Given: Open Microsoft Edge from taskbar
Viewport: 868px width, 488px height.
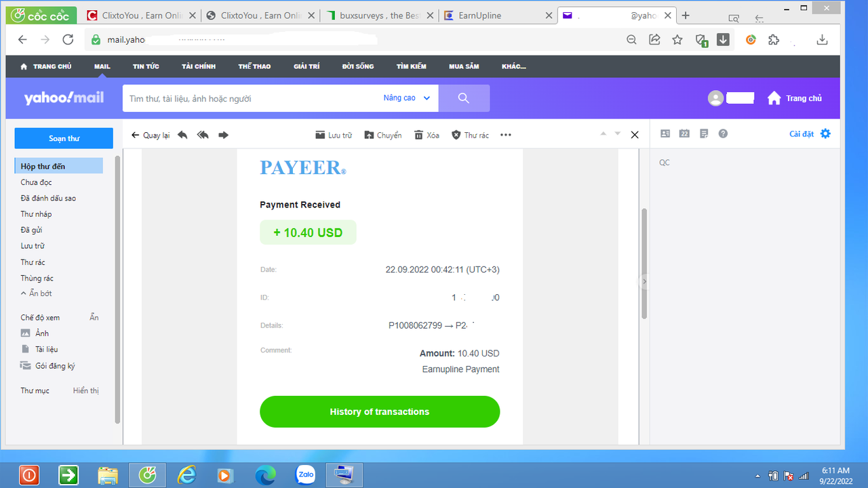Looking at the screenshot, I should click(x=265, y=475).
